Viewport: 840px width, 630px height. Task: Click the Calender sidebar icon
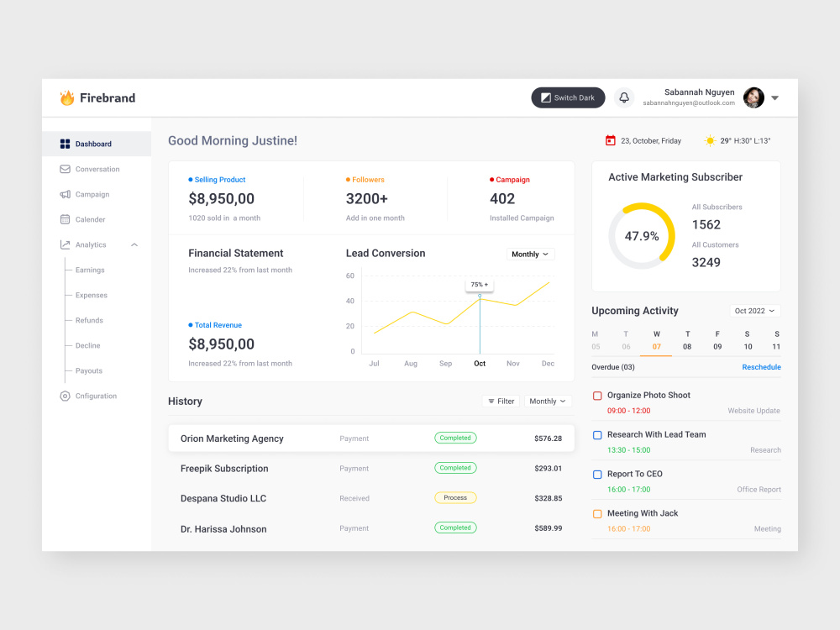(65, 219)
